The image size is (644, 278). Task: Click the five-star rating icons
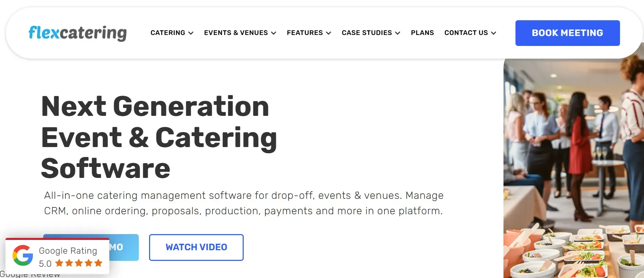click(79, 263)
